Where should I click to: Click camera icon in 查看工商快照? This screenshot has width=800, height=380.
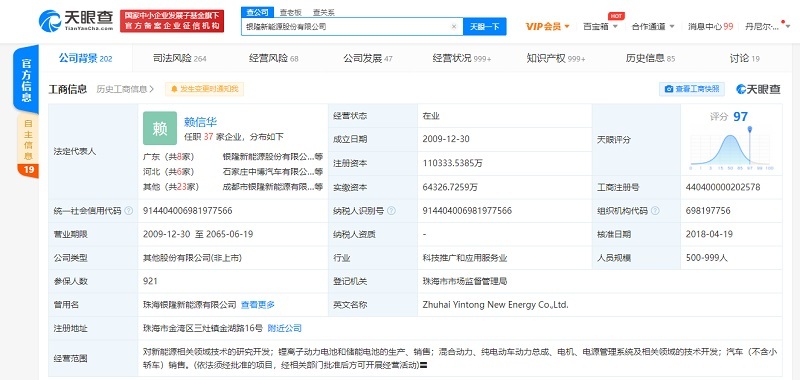(668, 89)
